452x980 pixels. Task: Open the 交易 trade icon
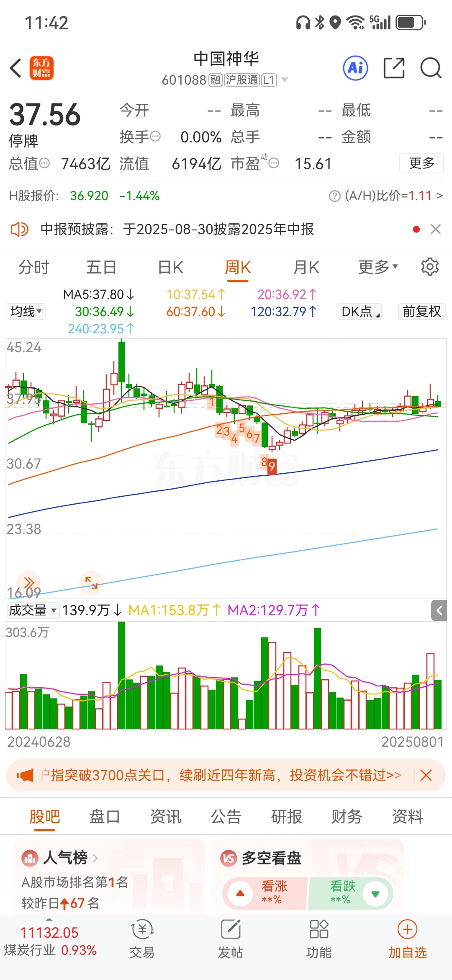pos(142,930)
